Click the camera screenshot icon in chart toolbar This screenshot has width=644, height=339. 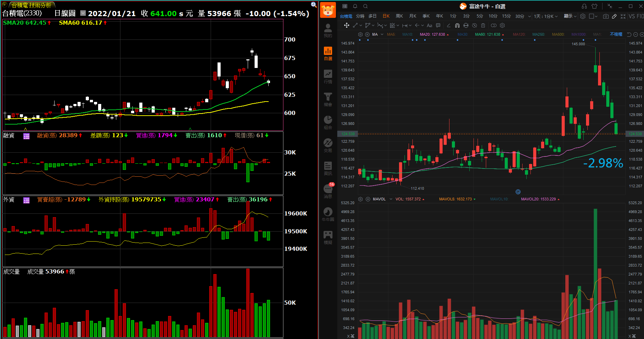point(606,16)
